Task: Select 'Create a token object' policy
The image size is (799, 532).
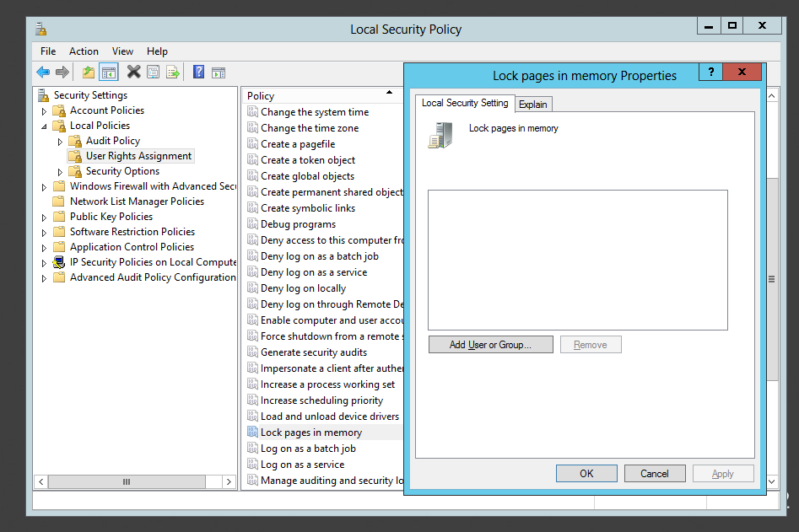Action: coord(308,160)
